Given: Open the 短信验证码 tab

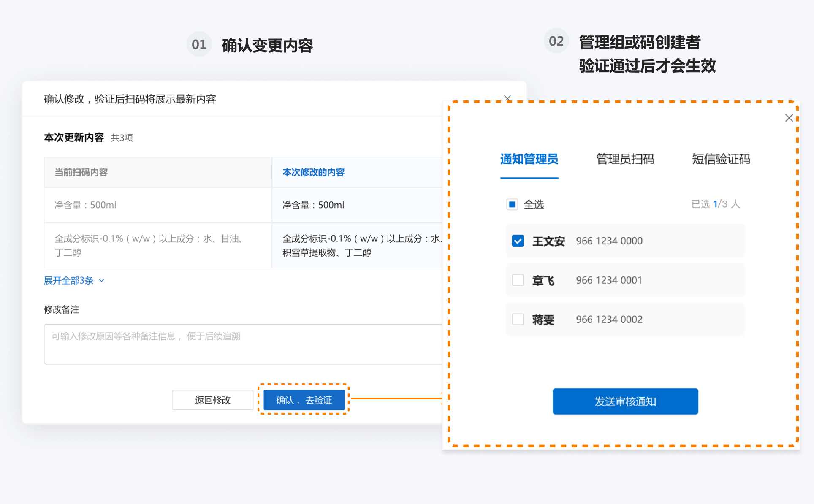Looking at the screenshot, I should click(x=721, y=159).
